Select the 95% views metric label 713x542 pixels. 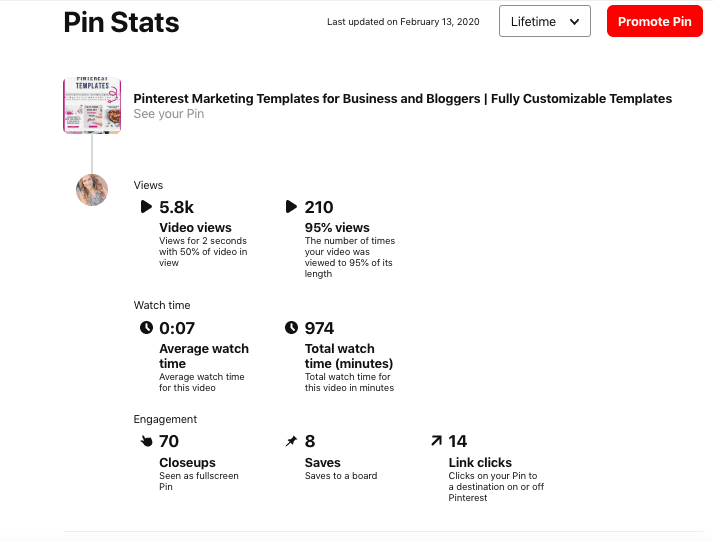[337, 227]
